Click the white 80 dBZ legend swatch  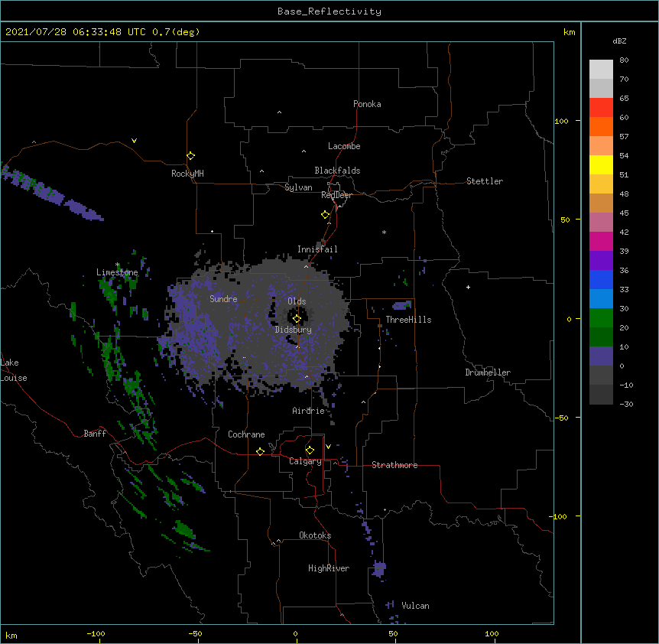click(x=601, y=70)
